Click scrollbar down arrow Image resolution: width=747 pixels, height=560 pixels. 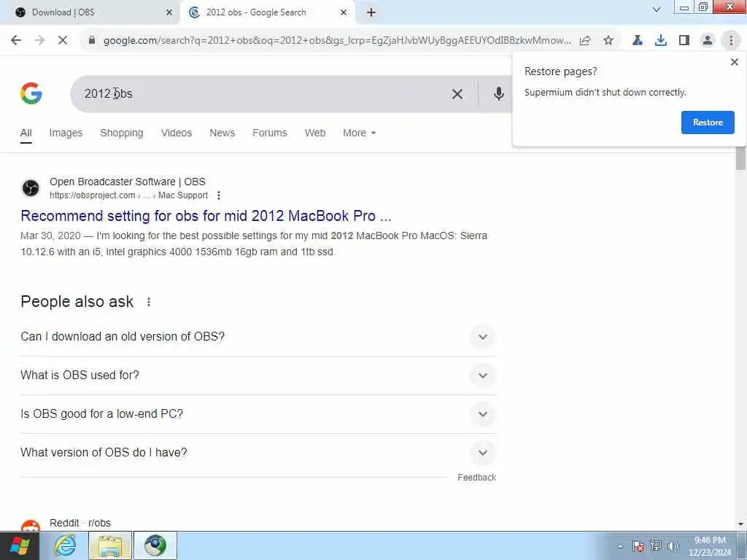pos(741,524)
